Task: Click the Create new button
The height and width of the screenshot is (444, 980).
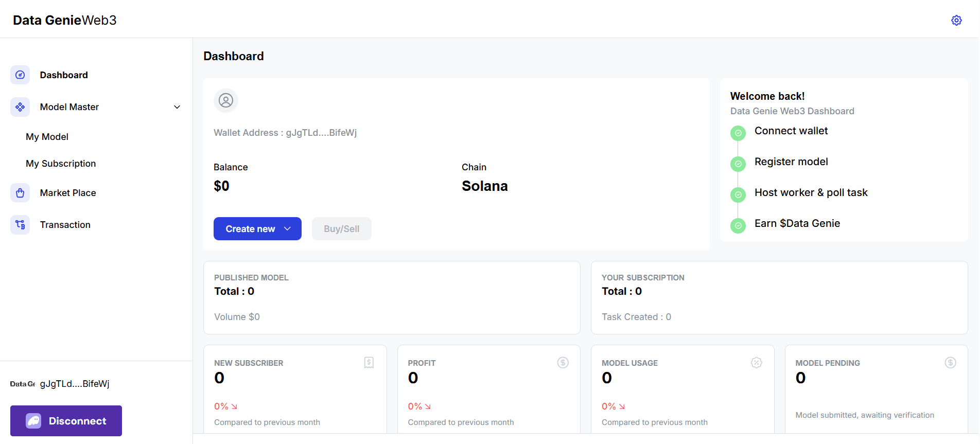Action: (257, 228)
